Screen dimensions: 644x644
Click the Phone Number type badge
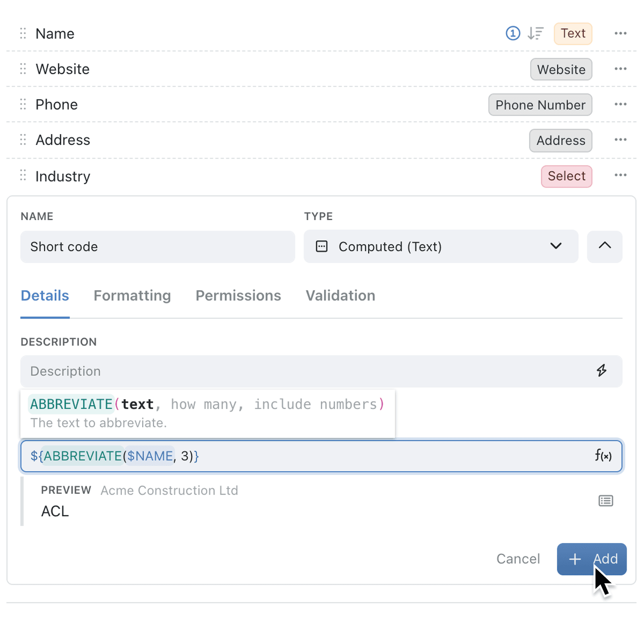(x=540, y=105)
